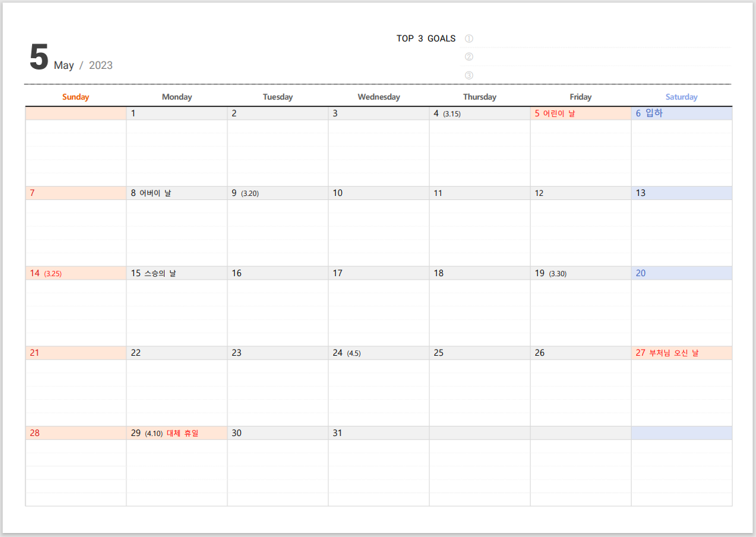The image size is (756, 537).
Task: Select the '15 스승의 날' date
Action: [177, 273]
